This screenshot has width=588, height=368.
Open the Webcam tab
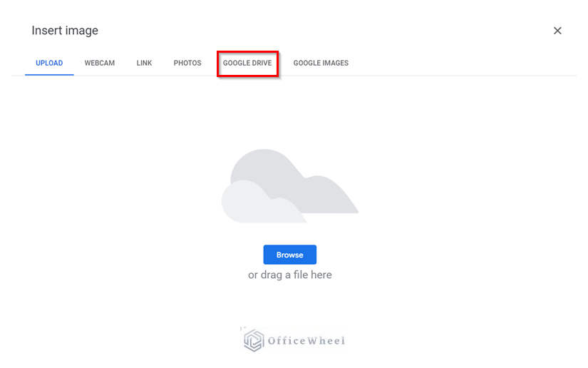[x=99, y=63]
